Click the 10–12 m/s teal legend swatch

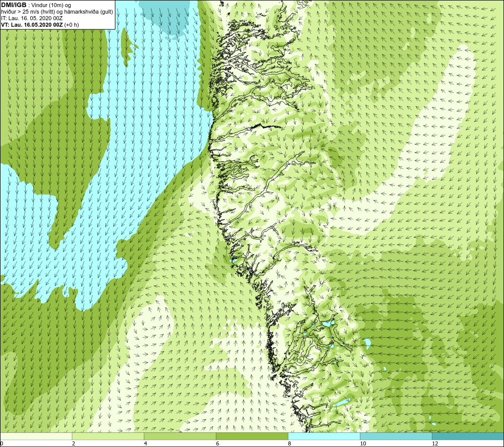(396, 436)
